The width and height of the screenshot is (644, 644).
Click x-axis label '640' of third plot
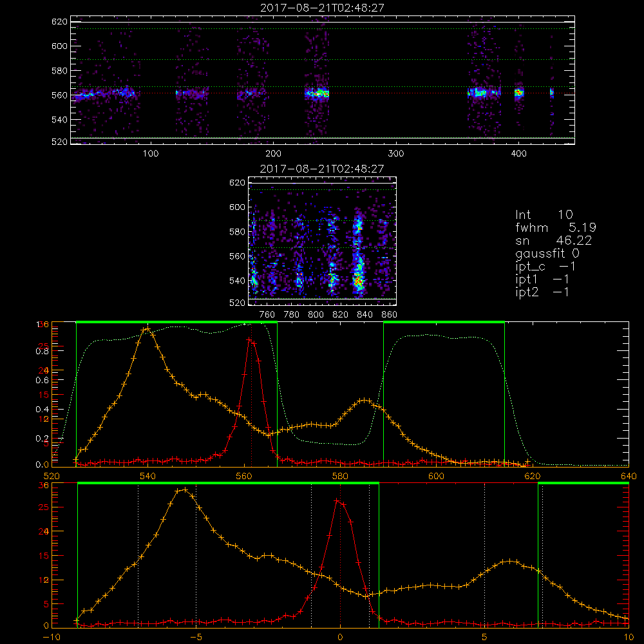tap(629, 477)
